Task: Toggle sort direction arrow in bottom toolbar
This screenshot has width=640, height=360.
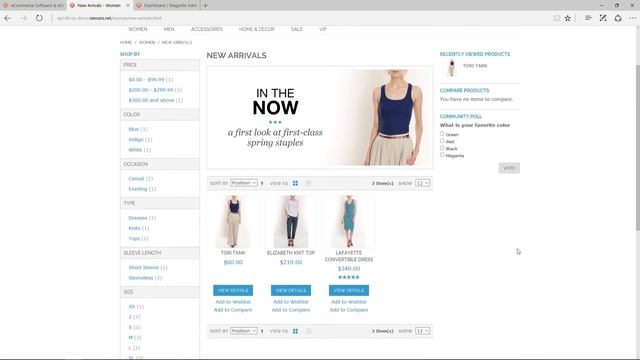Action: click(x=262, y=331)
